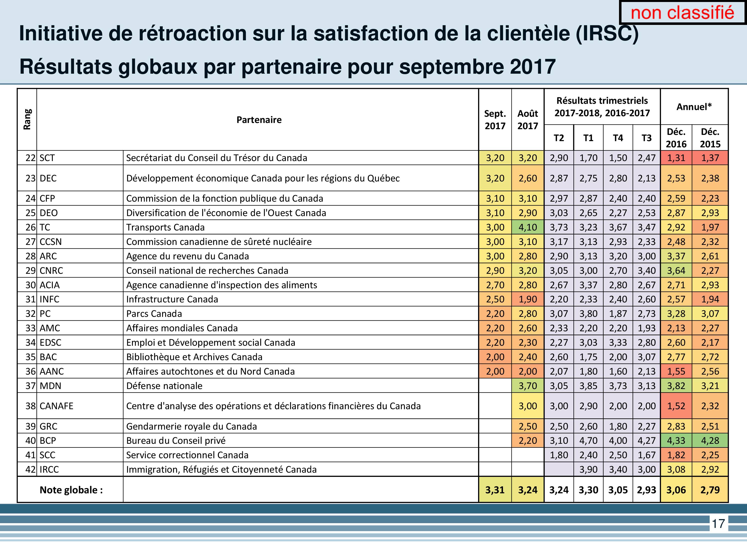The image size is (747, 560).
Task: Click the 'T2' column header
Action: click(x=559, y=138)
